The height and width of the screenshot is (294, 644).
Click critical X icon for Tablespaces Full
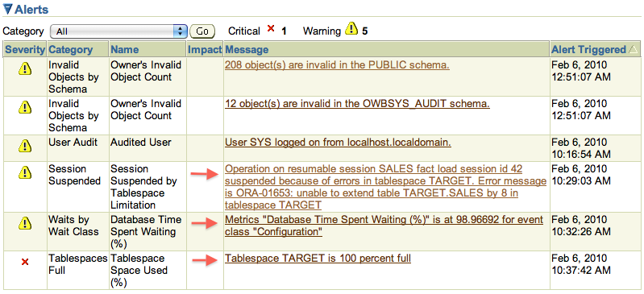pyautogui.click(x=25, y=262)
